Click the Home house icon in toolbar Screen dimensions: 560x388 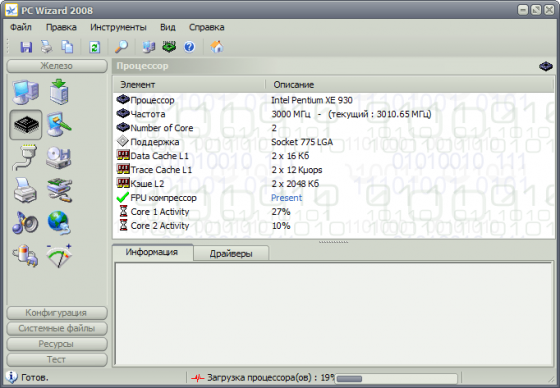pos(217,47)
